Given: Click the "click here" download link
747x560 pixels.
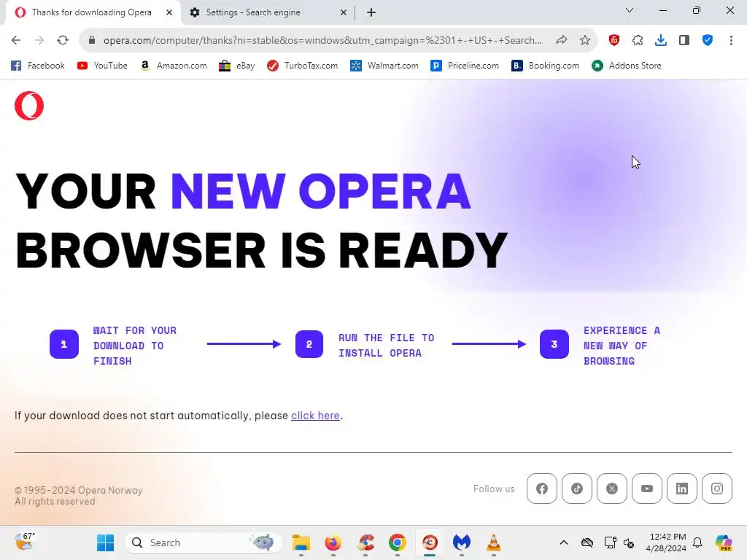Looking at the screenshot, I should (315, 416).
